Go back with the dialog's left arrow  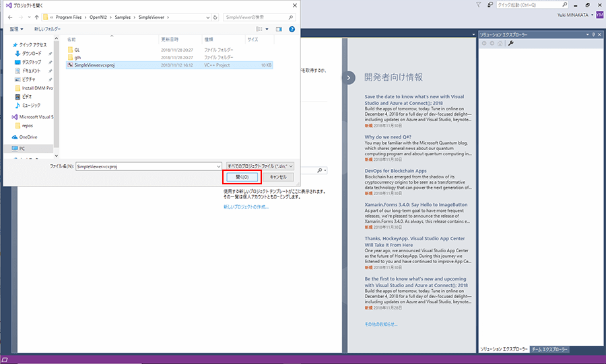(10, 17)
